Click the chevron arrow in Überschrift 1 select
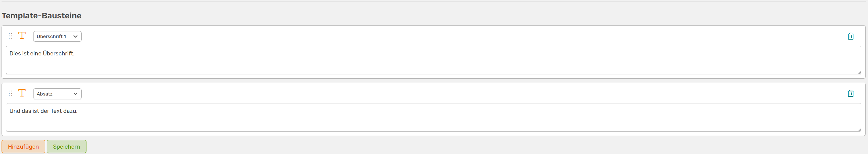The image size is (868, 154). tap(75, 36)
